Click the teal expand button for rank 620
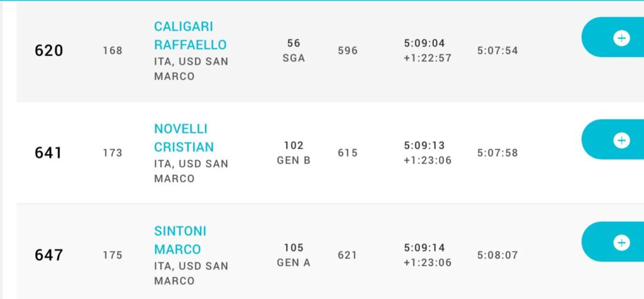Viewport: 644px width, 299px height. click(613, 37)
